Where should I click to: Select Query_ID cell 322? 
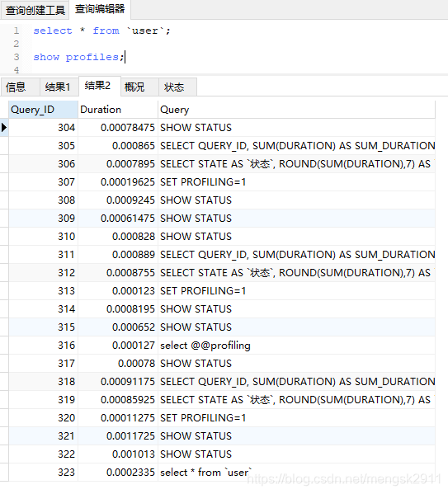click(x=43, y=454)
